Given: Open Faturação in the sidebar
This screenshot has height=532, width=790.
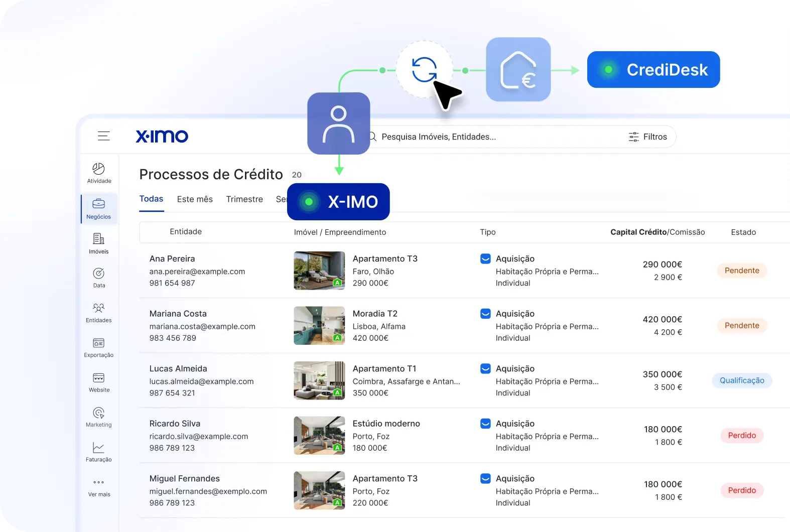Looking at the screenshot, I should click(x=99, y=452).
